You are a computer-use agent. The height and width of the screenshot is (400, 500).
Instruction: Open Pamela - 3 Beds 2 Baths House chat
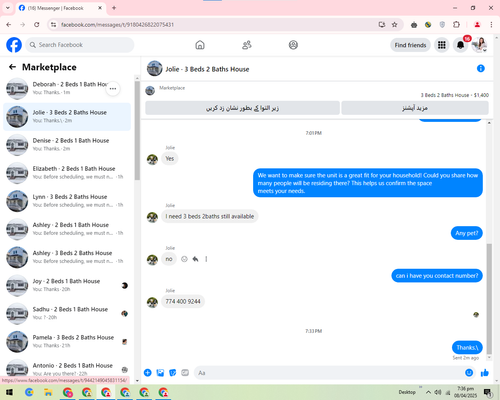pyautogui.click(x=67, y=341)
